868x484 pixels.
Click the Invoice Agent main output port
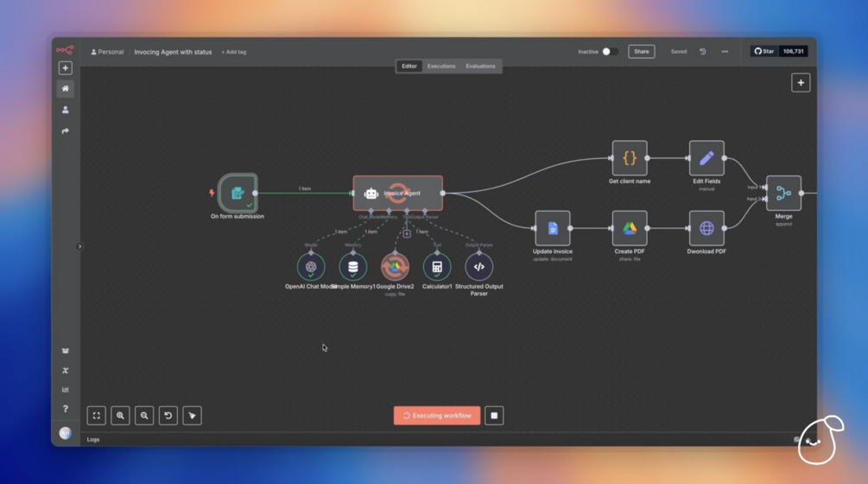pos(443,194)
